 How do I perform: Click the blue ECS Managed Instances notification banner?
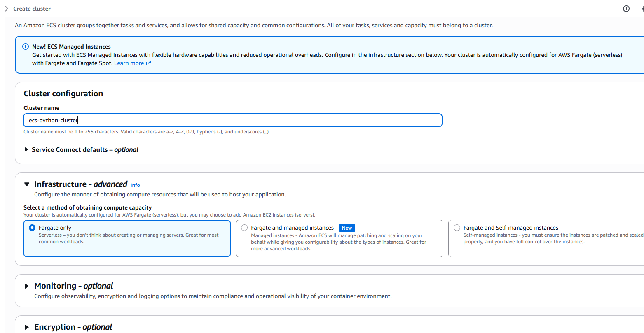pyautogui.click(x=321, y=54)
